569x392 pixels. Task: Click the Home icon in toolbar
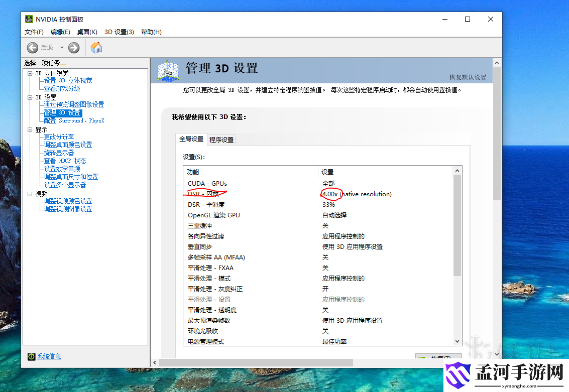[96, 48]
